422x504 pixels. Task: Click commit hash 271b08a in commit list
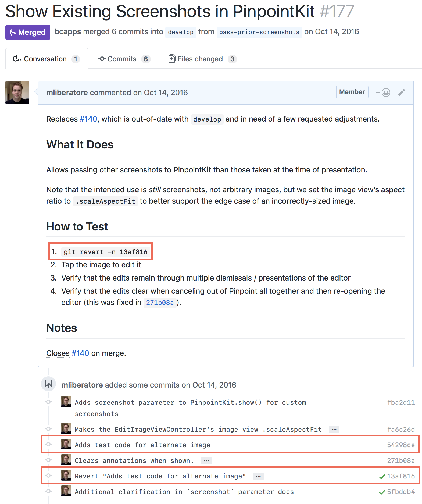click(x=401, y=460)
